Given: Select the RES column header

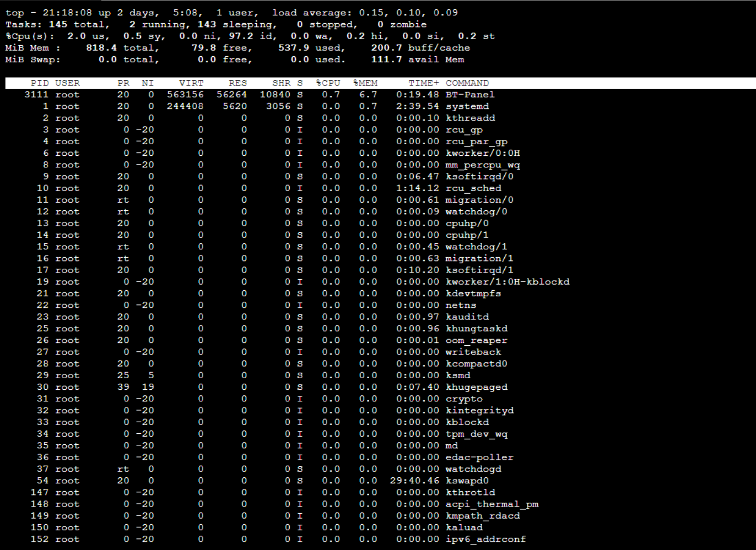Looking at the screenshot, I should click(x=237, y=83).
